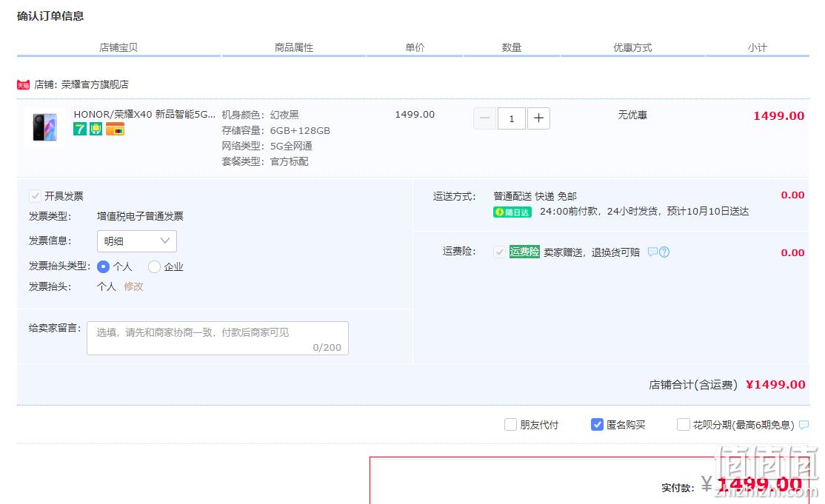Decrease quantity with the minus button
Image resolution: width=825 pixels, height=504 pixels.
point(484,118)
